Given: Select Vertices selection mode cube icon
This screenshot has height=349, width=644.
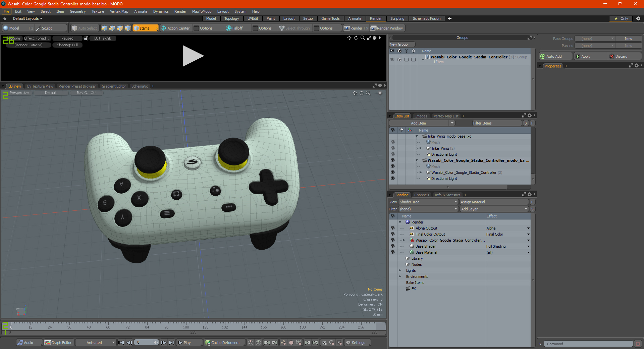Looking at the screenshot, I should (104, 28).
